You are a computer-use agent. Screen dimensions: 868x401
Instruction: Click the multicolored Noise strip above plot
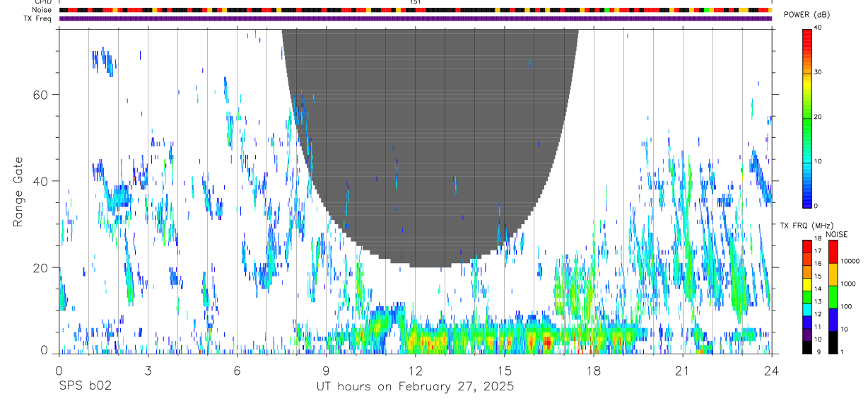point(415,10)
